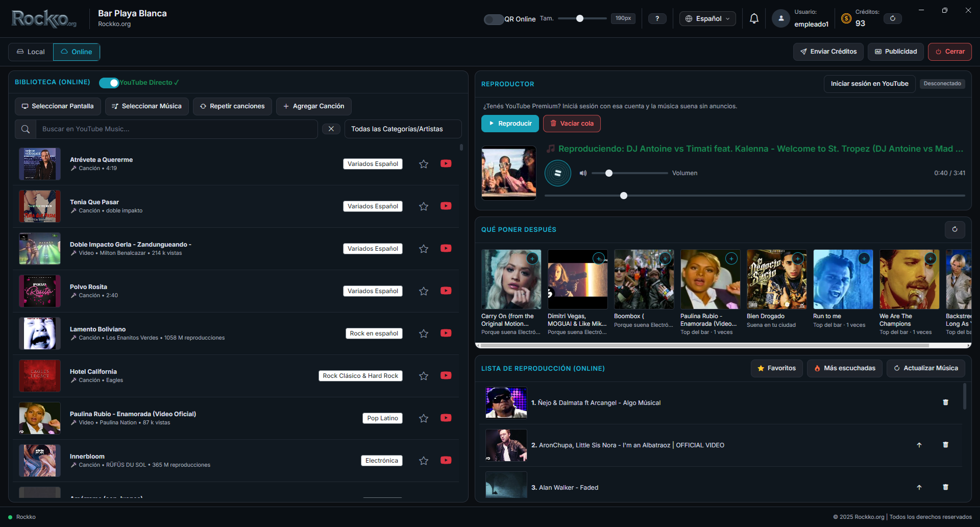The height and width of the screenshot is (527, 980).
Task: Click Pop Latino category tag
Action: click(x=382, y=418)
